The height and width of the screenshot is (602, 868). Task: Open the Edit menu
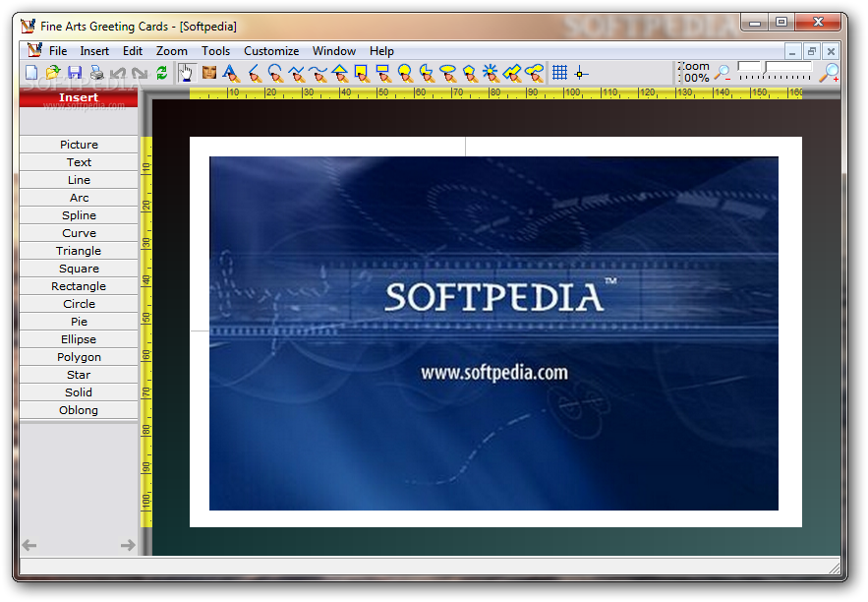point(133,51)
